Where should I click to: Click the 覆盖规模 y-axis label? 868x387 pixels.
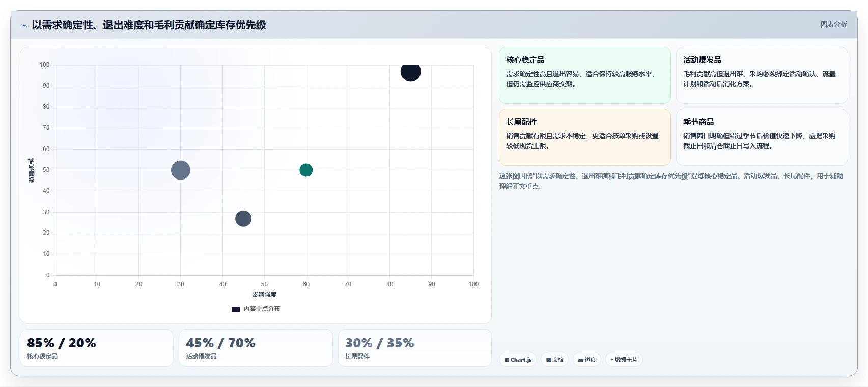[x=32, y=170]
